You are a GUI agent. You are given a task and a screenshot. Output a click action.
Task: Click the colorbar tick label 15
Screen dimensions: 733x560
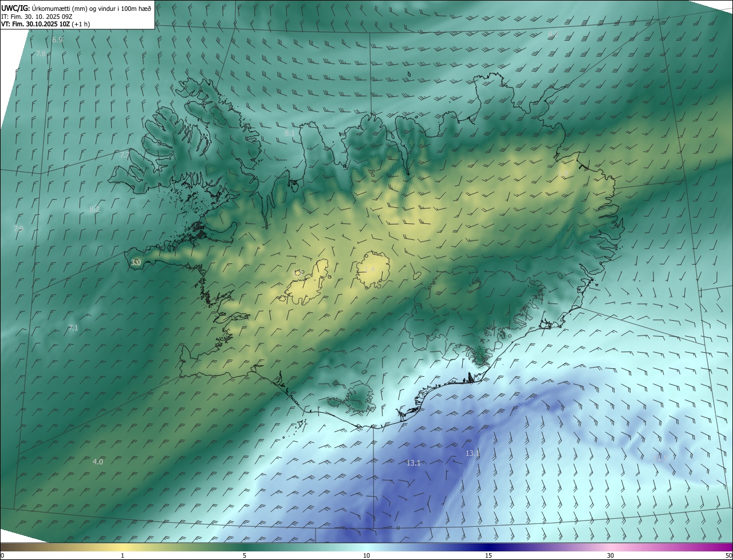488,556
